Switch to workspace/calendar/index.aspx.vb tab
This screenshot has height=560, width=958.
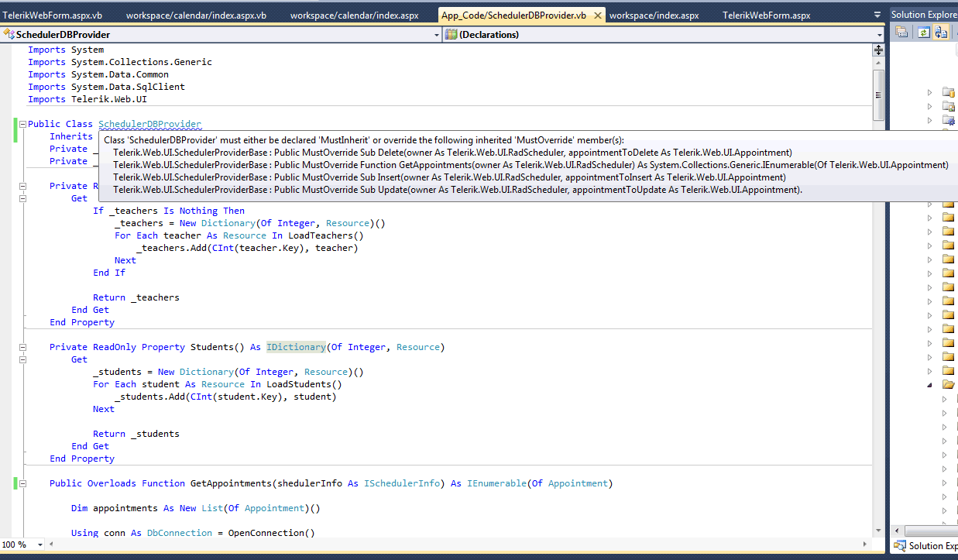(x=196, y=15)
